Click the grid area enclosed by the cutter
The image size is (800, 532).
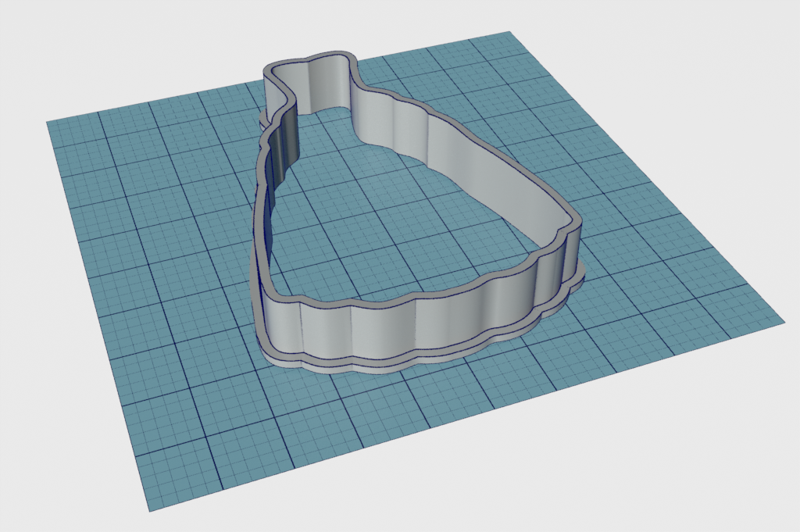coord(391,227)
